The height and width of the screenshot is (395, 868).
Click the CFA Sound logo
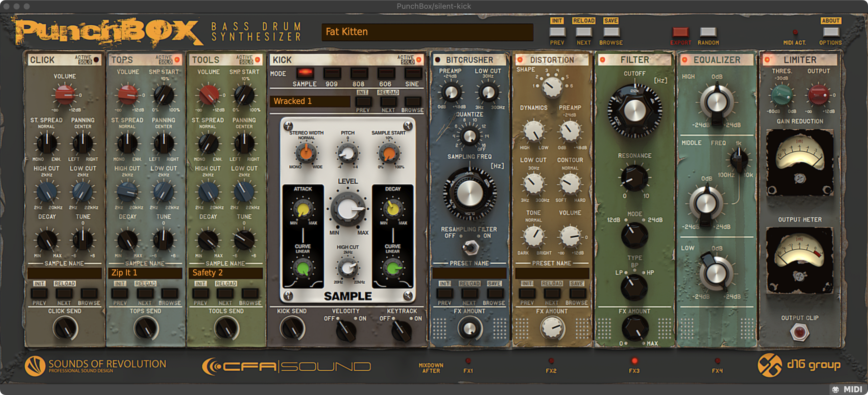click(x=286, y=366)
